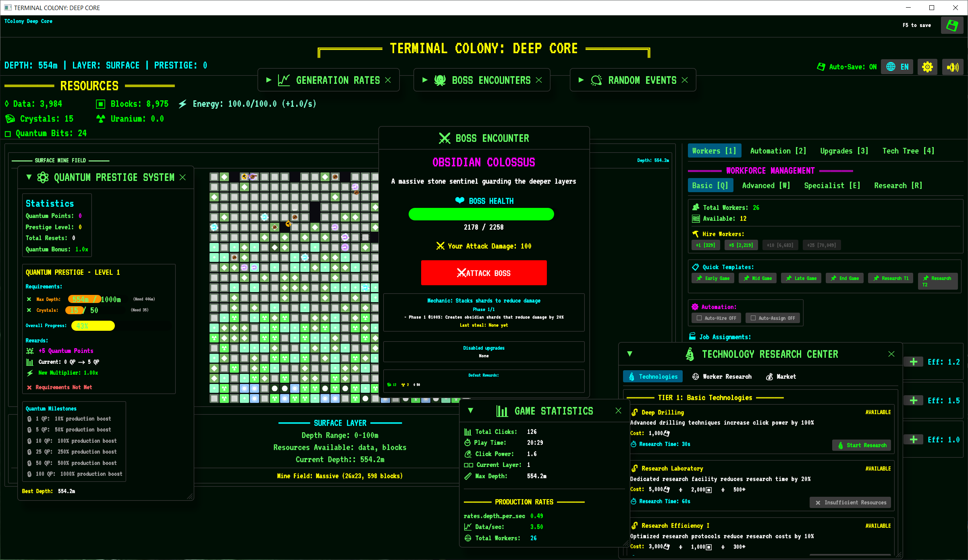The width and height of the screenshot is (968, 560).
Task: Close the Game Statistics panel
Action: tap(618, 411)
